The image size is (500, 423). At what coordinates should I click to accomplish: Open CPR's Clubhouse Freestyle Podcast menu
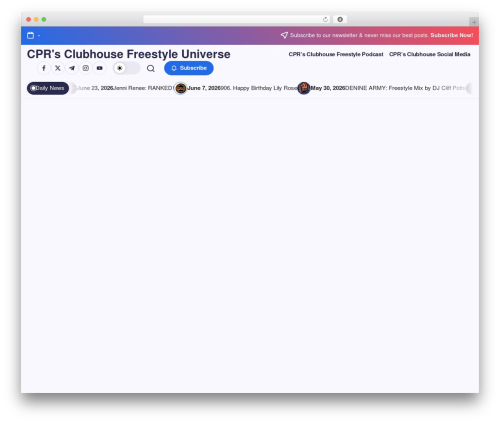pos(336,54)
